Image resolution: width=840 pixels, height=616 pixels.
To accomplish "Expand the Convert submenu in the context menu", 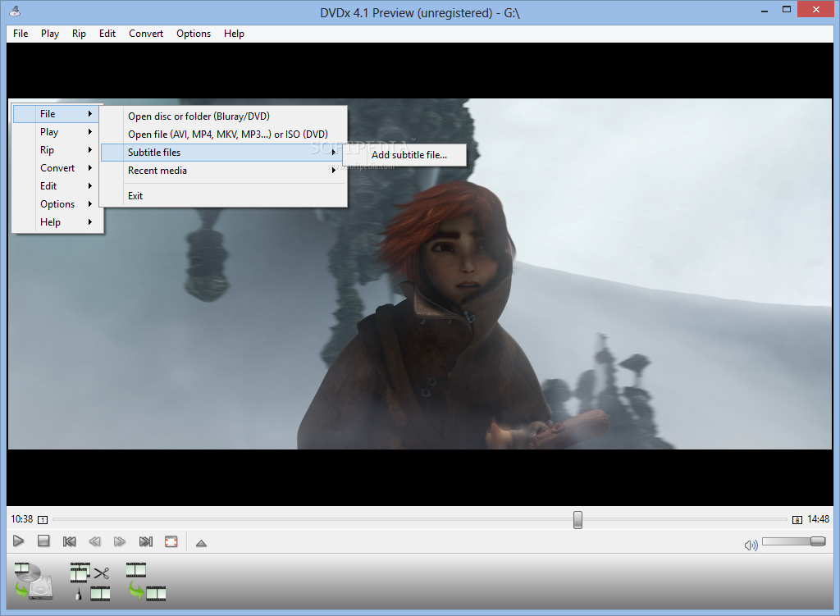I will [56, 167].
